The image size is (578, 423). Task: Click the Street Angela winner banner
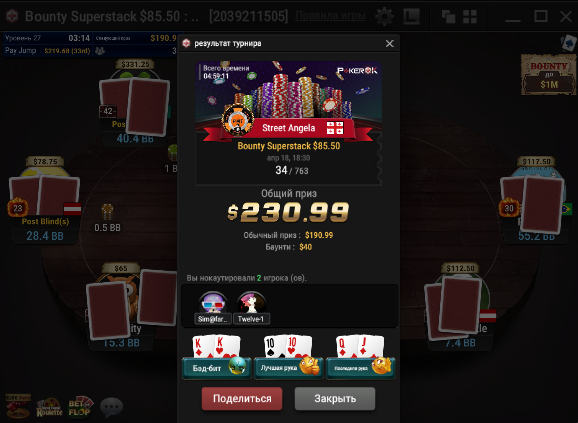(x=288, y=128)
